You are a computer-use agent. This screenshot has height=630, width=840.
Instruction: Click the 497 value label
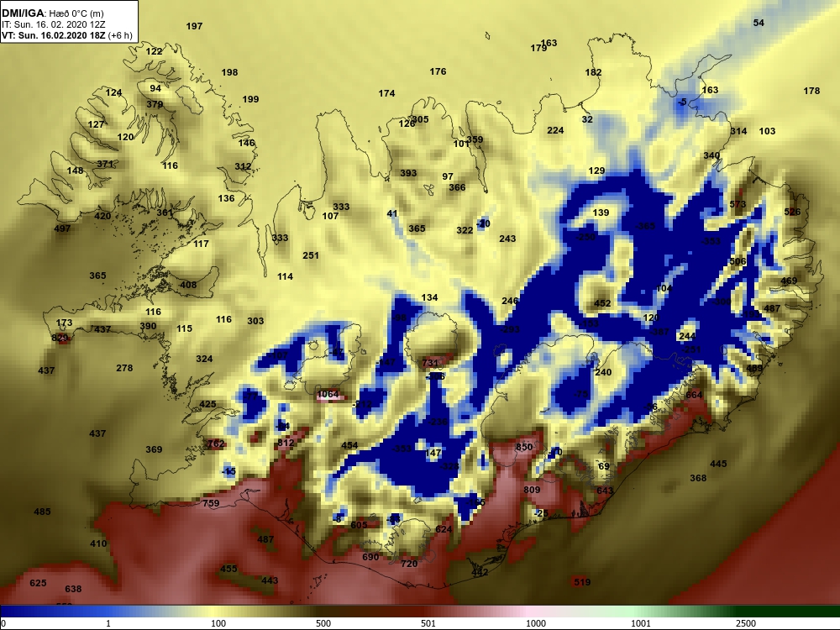pos(63,228)
